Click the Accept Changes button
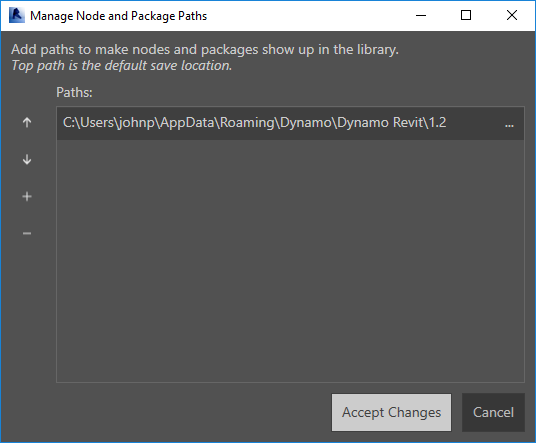The width and height of the screenshot is (536, 443). (391, 412)
